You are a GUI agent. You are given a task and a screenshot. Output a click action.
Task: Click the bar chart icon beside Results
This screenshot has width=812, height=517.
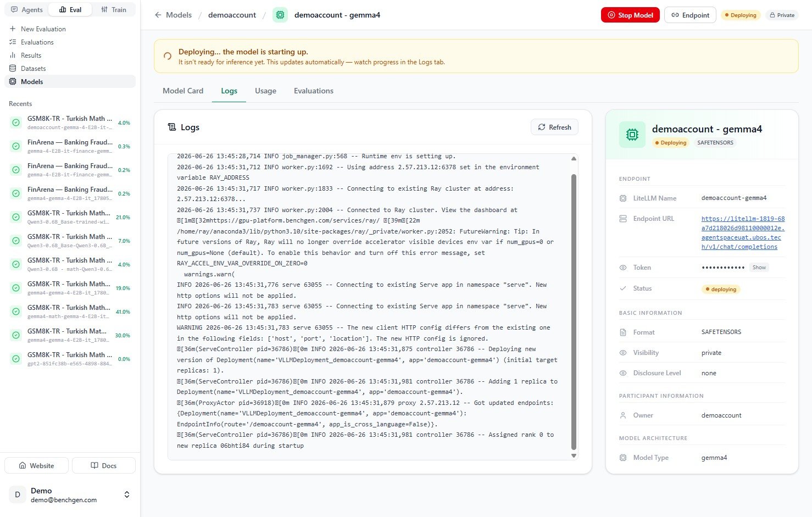point(13,55)
